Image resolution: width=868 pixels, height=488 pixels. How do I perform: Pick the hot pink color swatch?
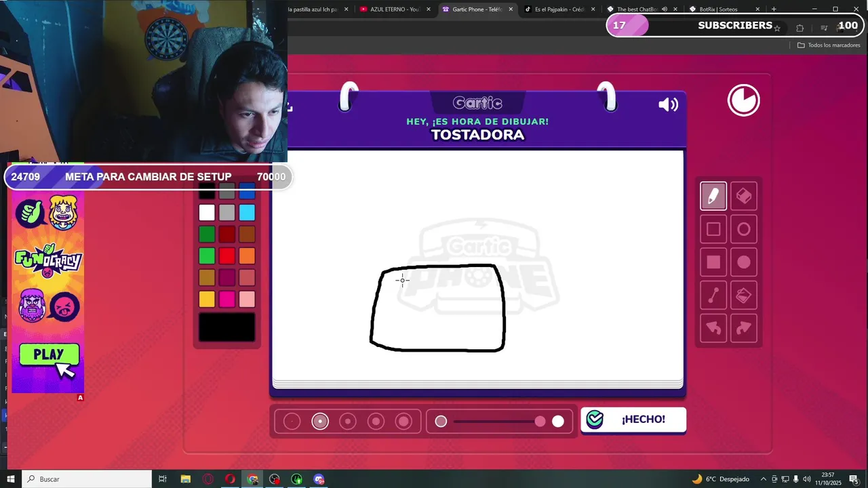coord(227,299)
